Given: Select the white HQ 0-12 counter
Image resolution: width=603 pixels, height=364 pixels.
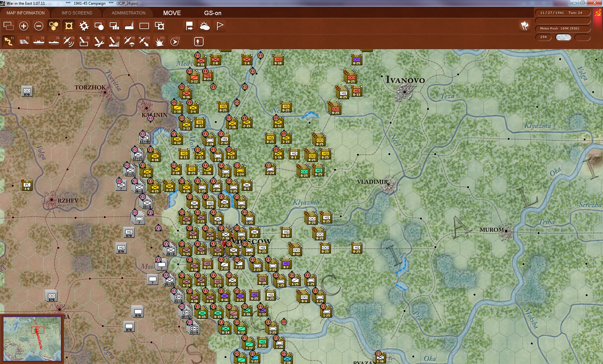Looking at the screenshot, I should [x=286, y=232].
